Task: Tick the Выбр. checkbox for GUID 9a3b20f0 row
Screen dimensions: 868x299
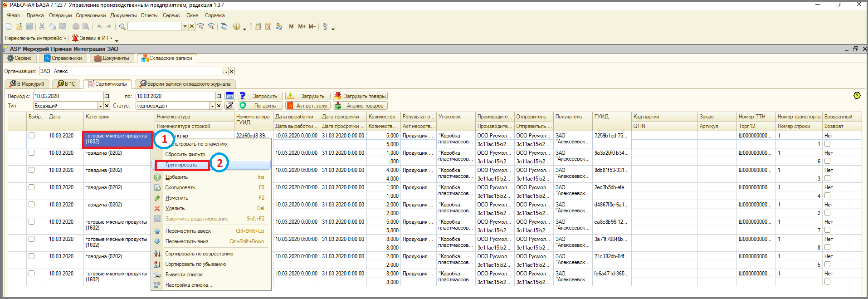Action: click(31, 152)
